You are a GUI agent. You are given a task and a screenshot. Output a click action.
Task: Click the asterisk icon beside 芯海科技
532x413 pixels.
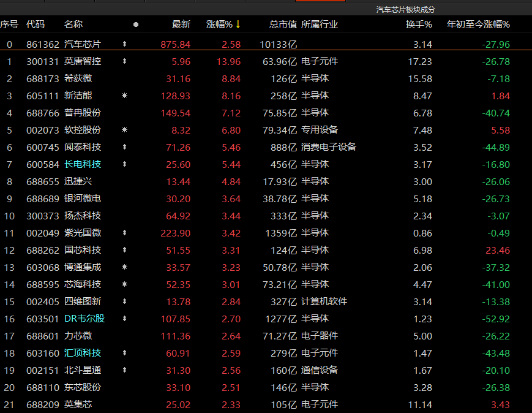(x=125, y=284)
